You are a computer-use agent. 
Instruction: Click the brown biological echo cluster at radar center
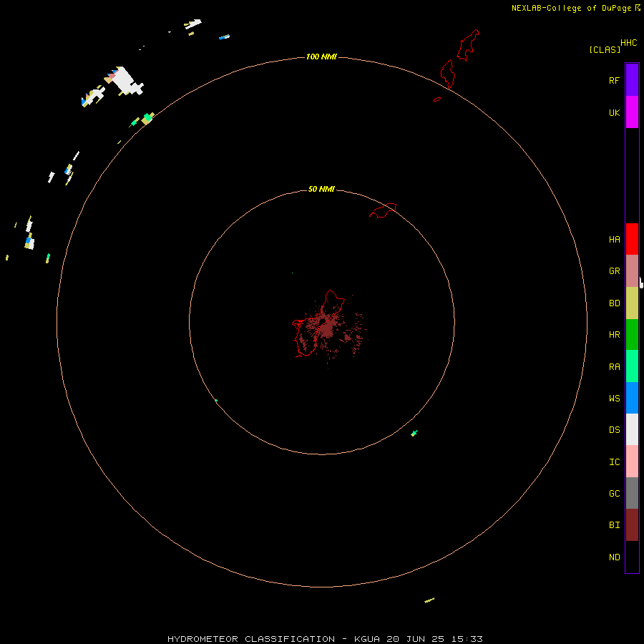tap(329, 328)
